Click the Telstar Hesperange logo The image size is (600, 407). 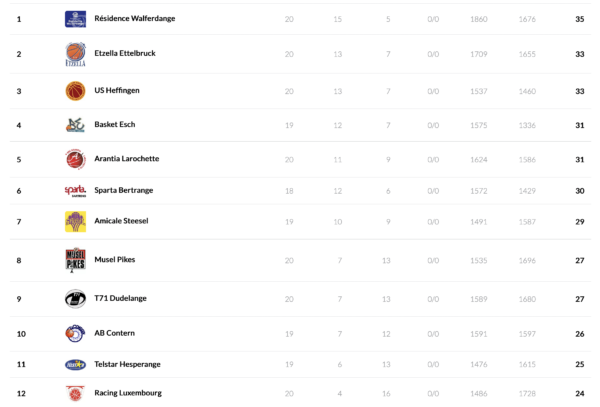75,365
